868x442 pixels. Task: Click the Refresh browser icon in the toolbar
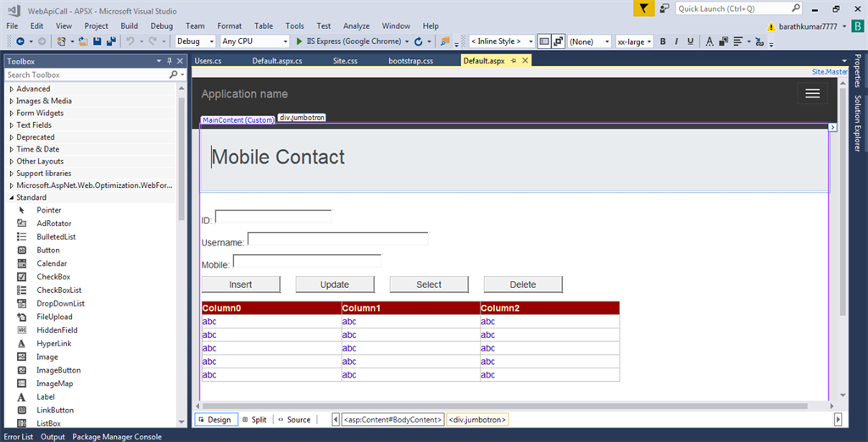pos(419,41)
